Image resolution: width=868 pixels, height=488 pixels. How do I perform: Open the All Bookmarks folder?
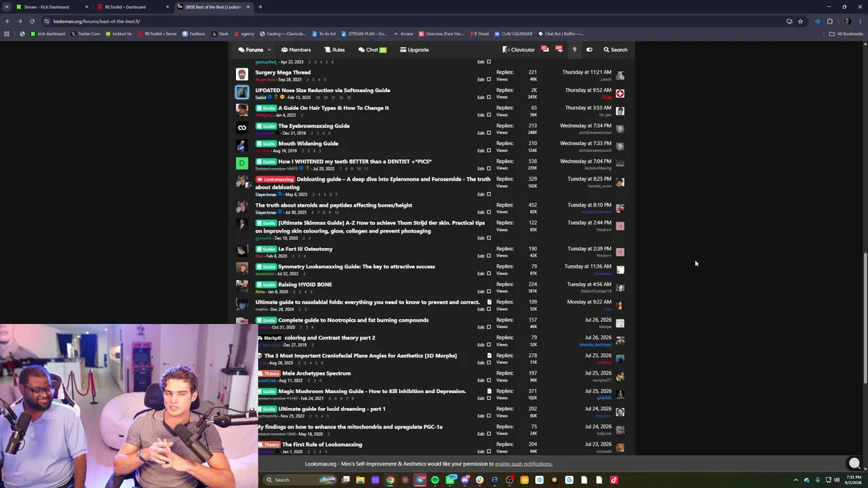tap(846, 34)
